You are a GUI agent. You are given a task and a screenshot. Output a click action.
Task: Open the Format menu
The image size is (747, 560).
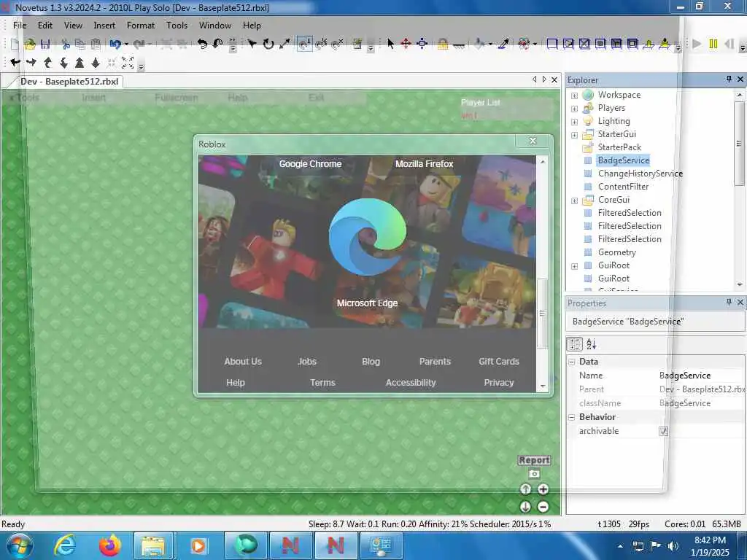(141, 26)
